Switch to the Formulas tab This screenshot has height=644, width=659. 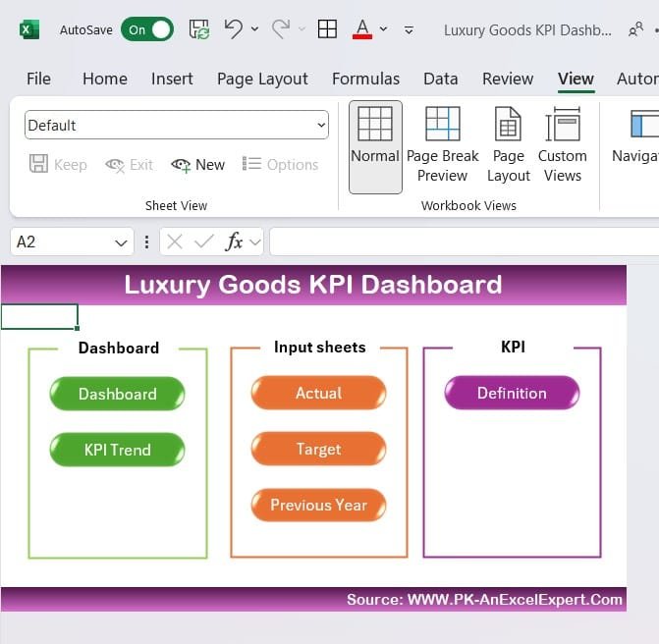pos(365,79)
